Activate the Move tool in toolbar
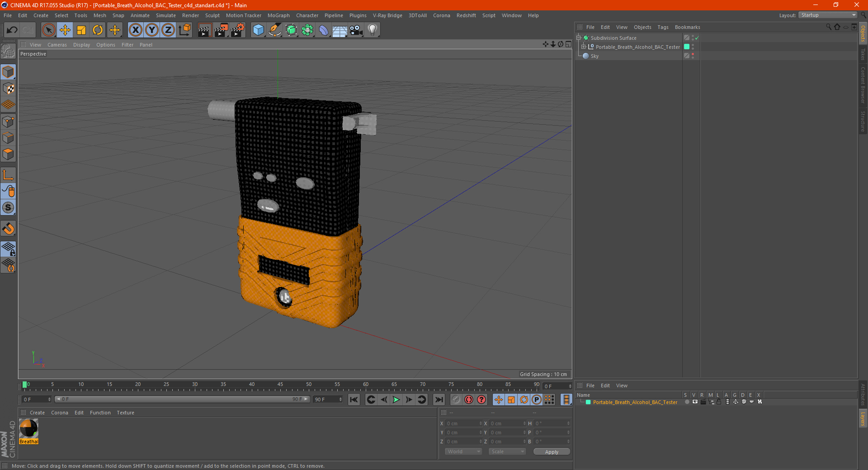The image size is (868, 470). (x=65, y=30)
